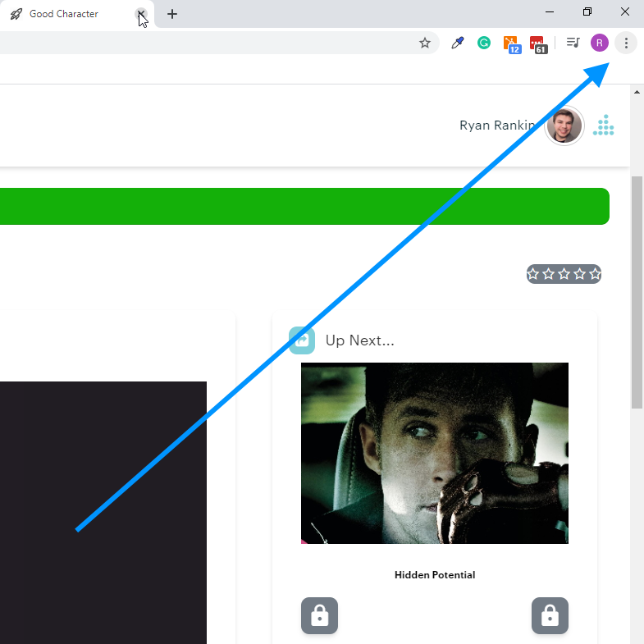Click the left lock icon under Hidden Potential
Viewport: 644px width, 644px height.
pos(319,615)
